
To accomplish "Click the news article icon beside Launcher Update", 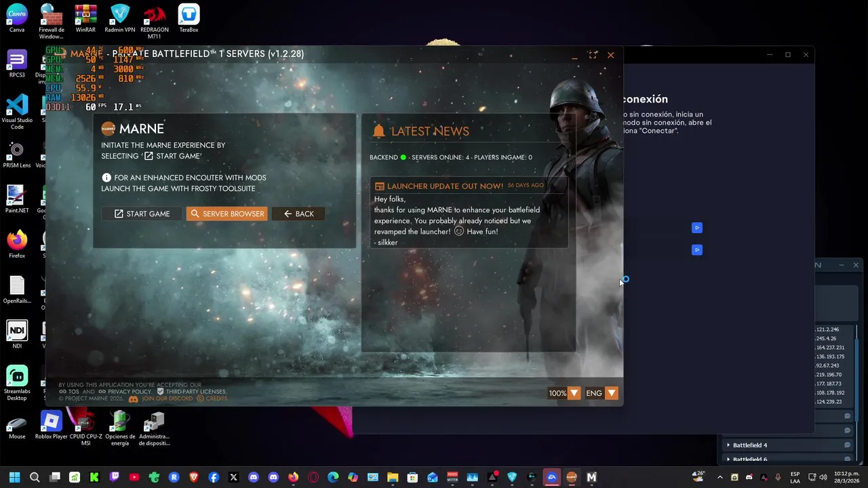I will point(380,186).
